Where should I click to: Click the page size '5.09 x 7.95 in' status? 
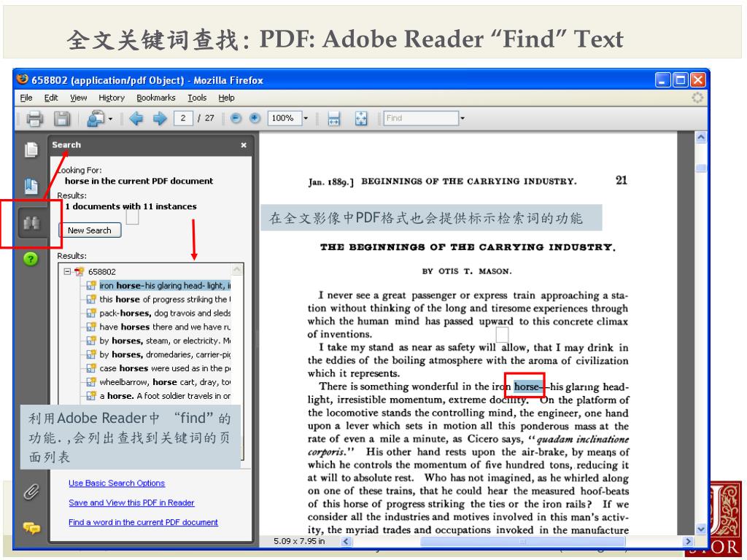click(299, 542)
